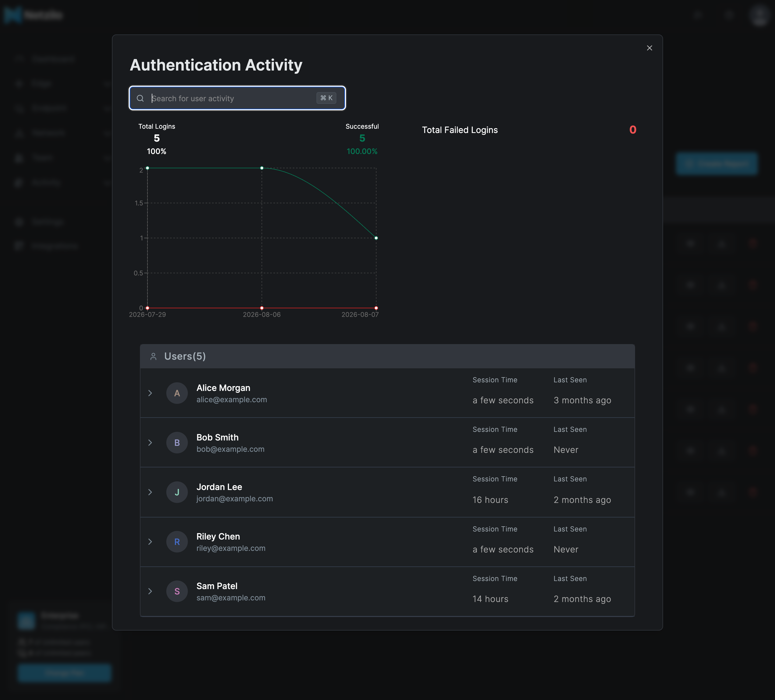Click Bob Smith's avatar letter B
Viewport: 775px width, 700px height.
coord(177,443)
